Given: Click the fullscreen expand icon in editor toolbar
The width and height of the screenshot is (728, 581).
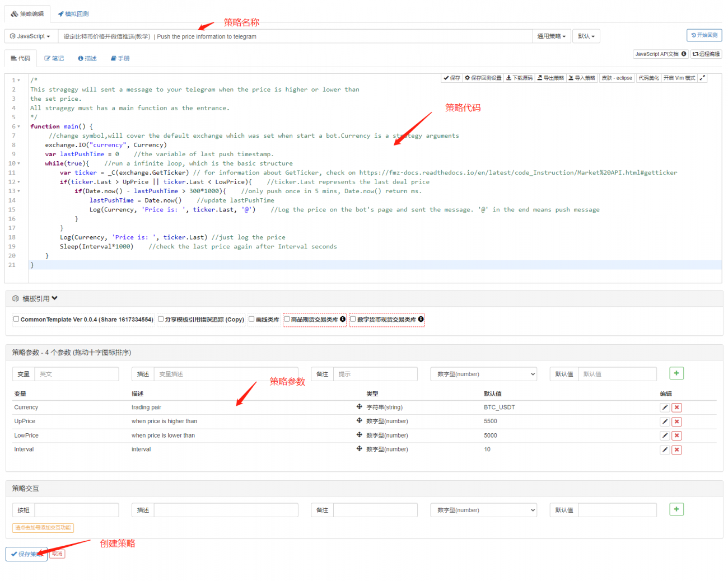Looking at the screenshot, I should tap(702, 78).
